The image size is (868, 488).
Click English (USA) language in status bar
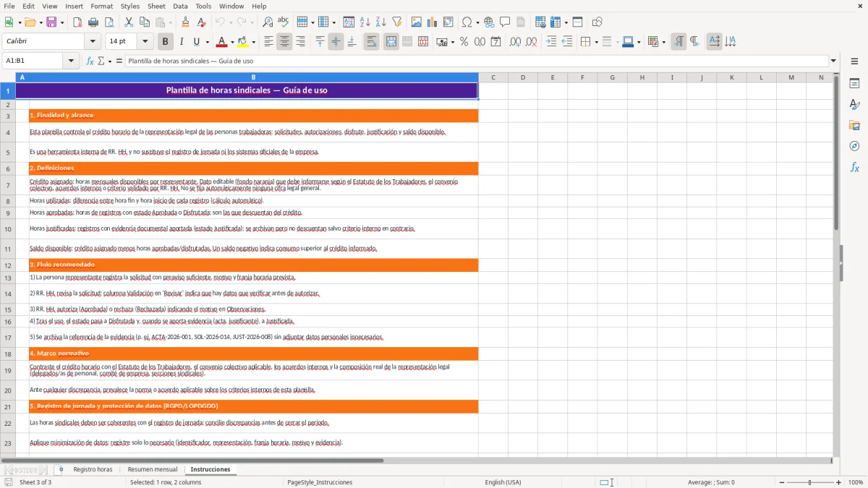coord(503,482)
